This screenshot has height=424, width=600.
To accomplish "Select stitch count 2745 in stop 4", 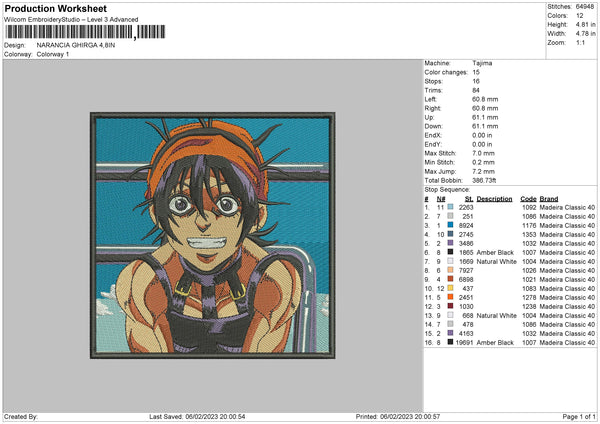I will click(x=466, y=235).
